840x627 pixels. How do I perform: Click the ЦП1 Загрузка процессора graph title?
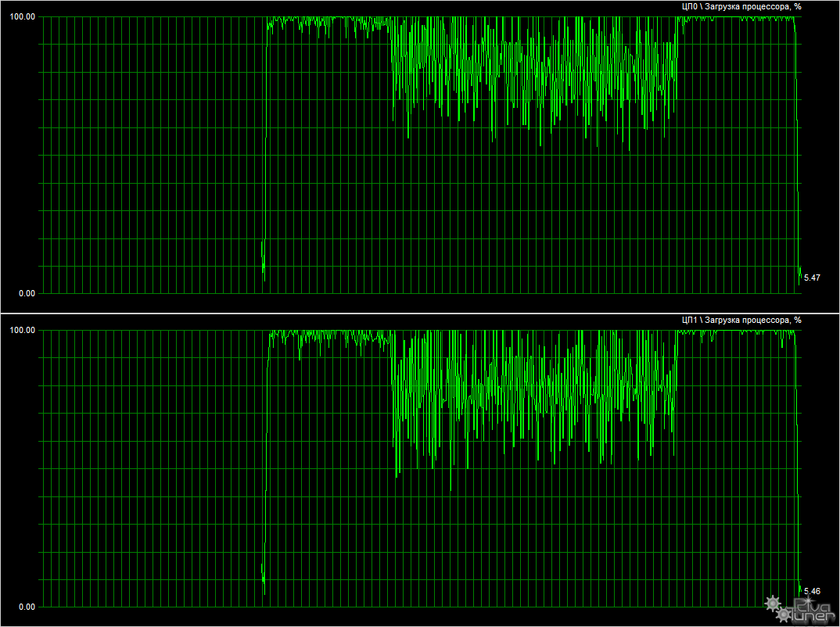(x=741, y=321)
